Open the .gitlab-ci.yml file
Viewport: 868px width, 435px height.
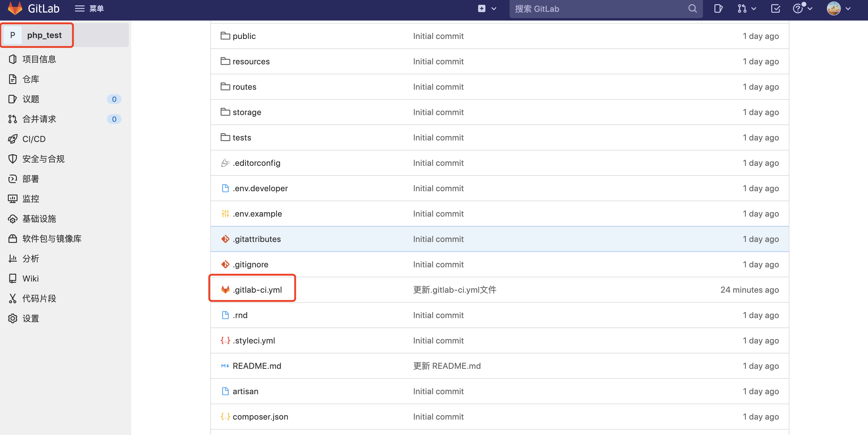258,289
